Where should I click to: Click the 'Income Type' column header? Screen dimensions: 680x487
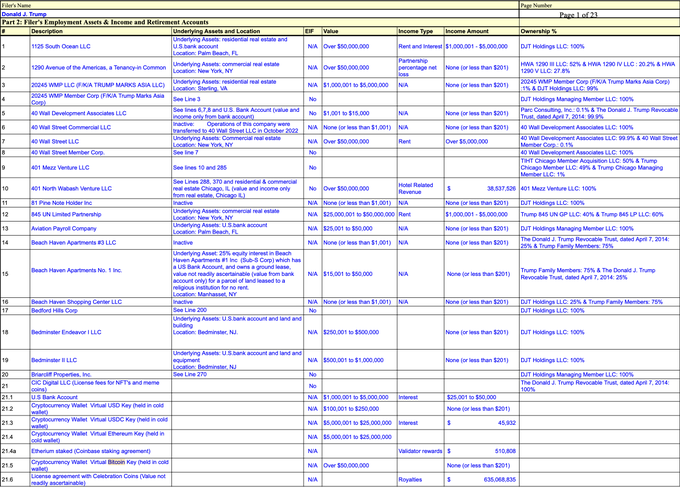coord(415,31)
